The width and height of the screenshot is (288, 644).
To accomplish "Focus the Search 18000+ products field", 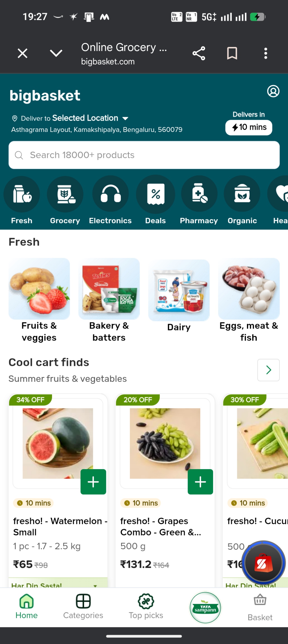I will point(144,155).
